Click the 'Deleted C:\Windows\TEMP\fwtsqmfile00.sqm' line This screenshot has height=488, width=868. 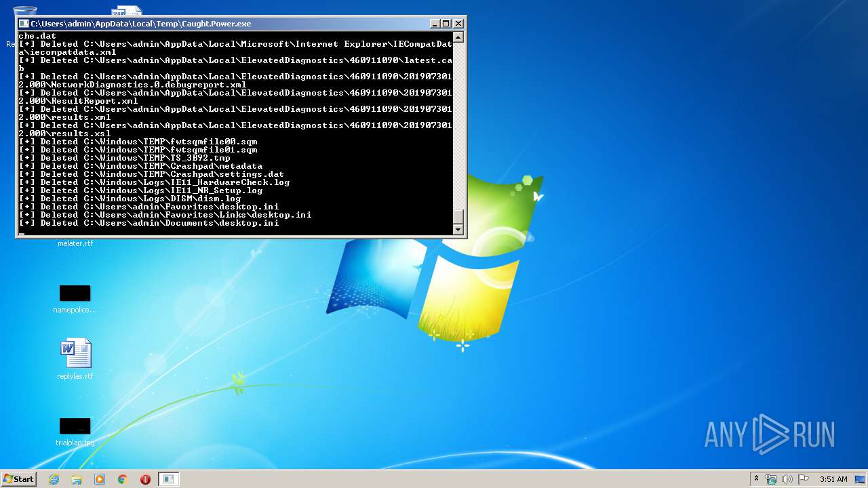click(138, 142)
